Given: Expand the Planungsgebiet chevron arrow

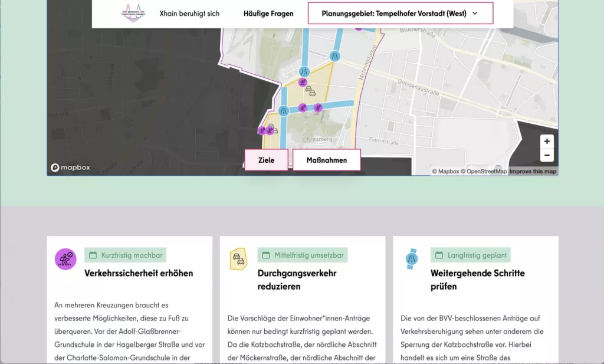Looking at the screenshot, I should pyautogui.click(x=476, y=13).
